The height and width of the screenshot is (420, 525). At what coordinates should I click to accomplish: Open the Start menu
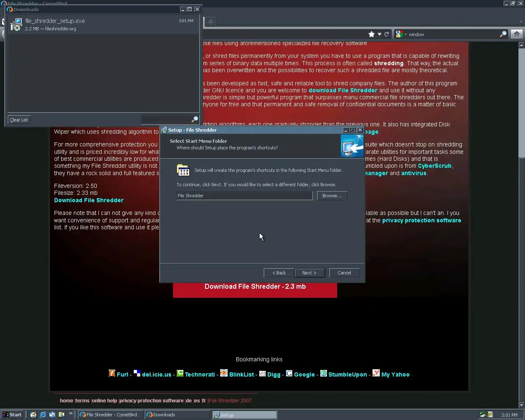pos(12,415)
